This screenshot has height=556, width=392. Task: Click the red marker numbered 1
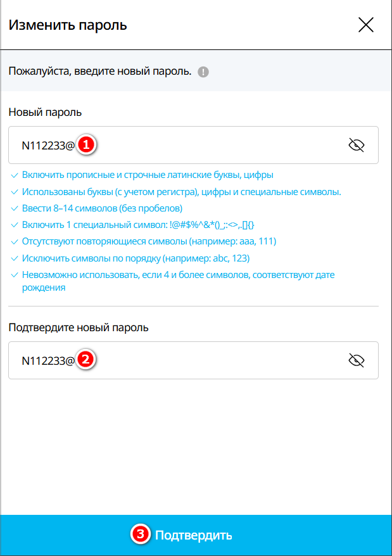pos(86,144)
